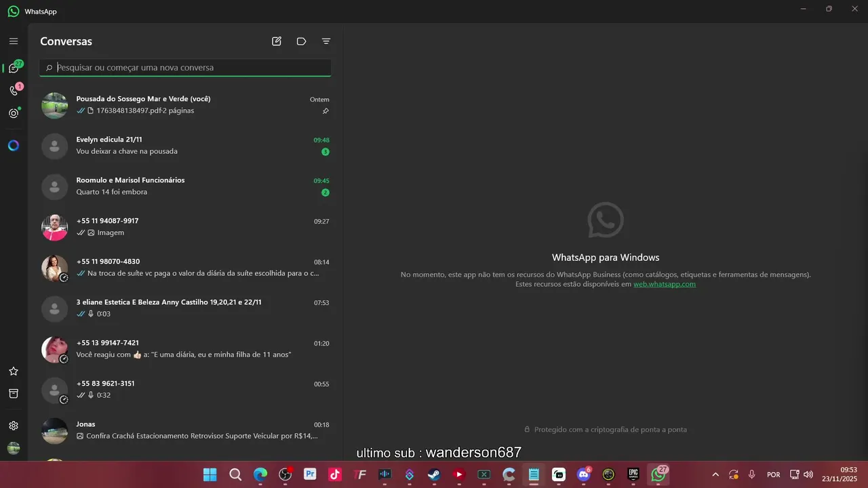Open the volume tray icon

point(808,474)
